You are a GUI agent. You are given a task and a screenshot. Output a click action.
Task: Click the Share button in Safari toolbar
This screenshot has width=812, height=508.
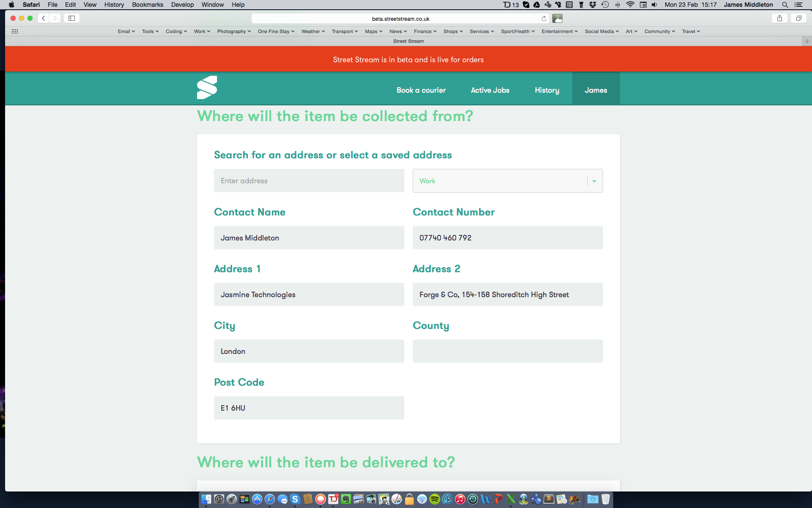tap(779, 18)
